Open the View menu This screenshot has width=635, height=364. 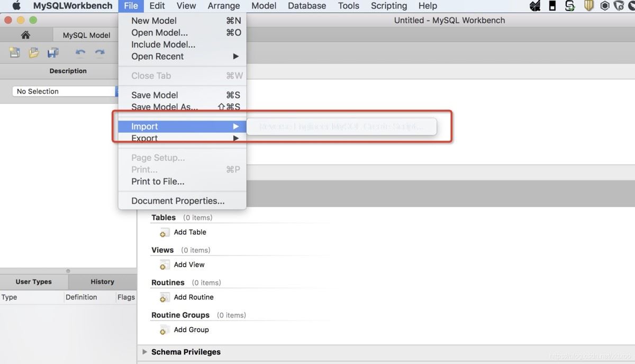point(186,6)
